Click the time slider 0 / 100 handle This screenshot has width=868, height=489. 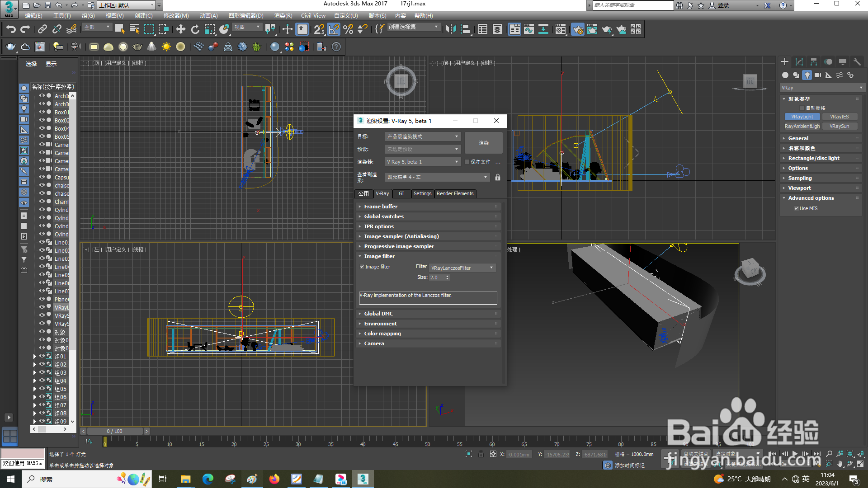(115, 431)
